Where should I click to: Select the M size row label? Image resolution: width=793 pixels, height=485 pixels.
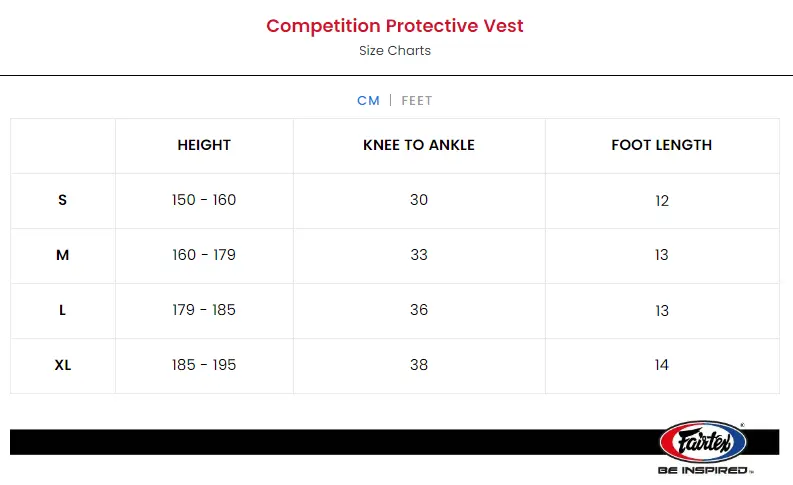[63, 255]
